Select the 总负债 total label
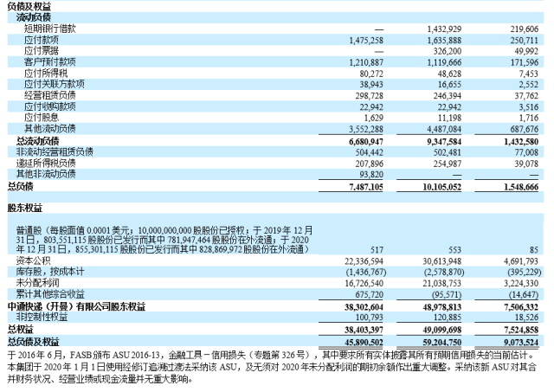This screenshot has height=392, width=554. click(x=21, y=186)
